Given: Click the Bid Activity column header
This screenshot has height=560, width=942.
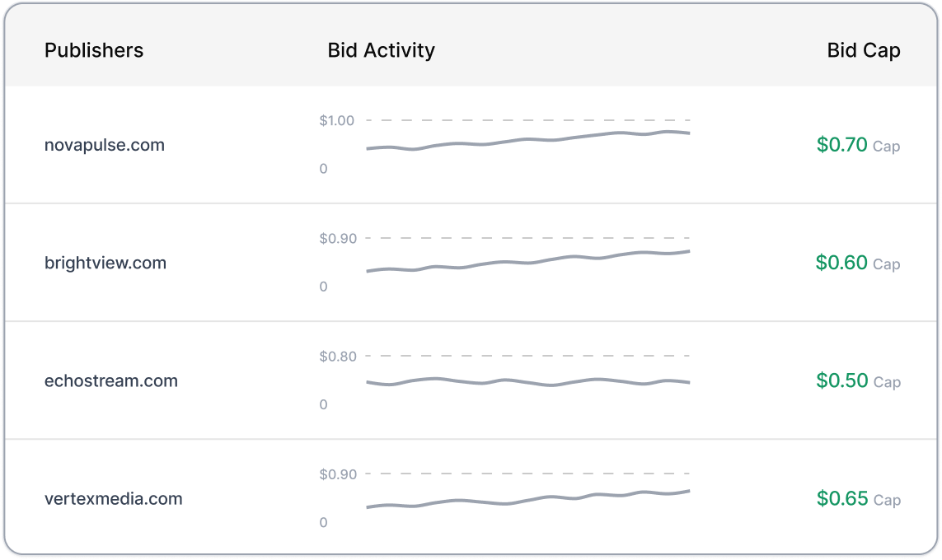Looking at the screenshot, I should (381, 50).
